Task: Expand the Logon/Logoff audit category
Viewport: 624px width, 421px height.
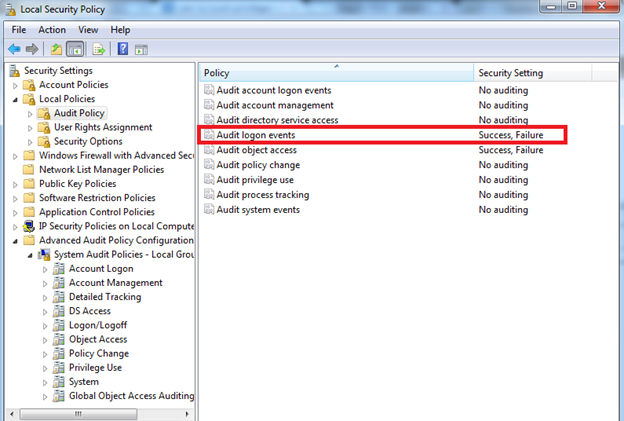Action: coord(44,325)
